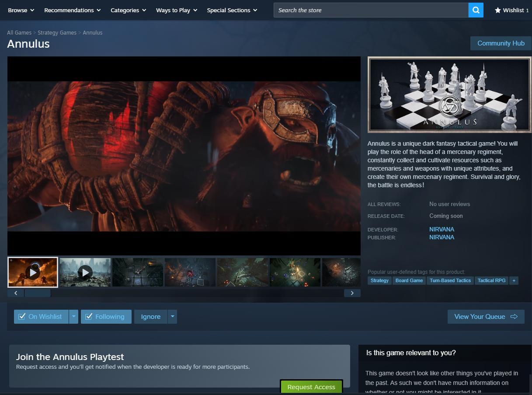This screenshot has height=395, width=532.
Task: Open the Browse menu
Action: coord(21,10)
